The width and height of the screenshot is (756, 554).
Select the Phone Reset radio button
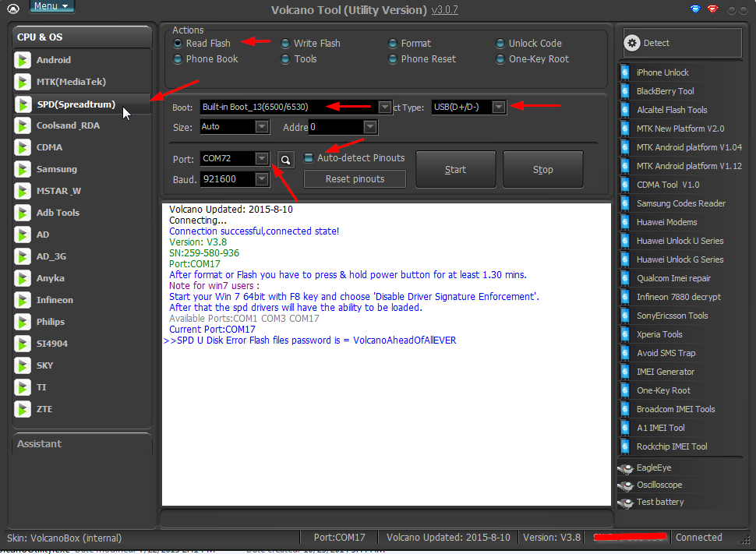[x=393, y=58]
